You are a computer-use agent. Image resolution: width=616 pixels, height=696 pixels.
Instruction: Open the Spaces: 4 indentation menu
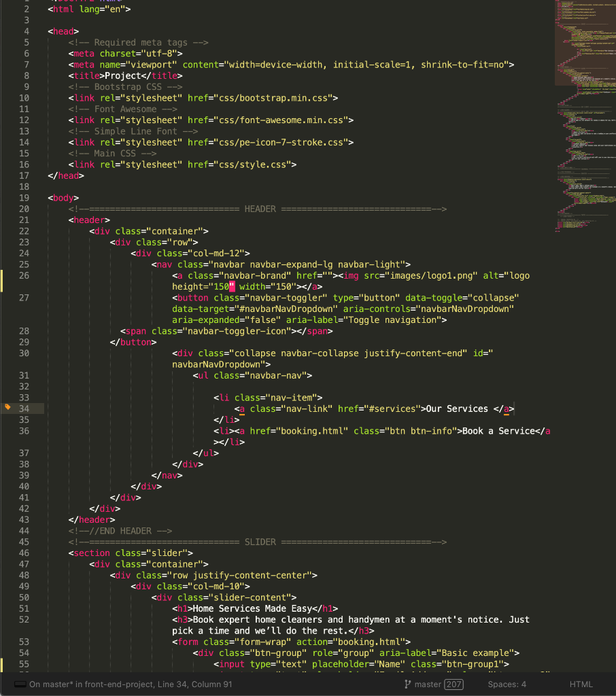point(507,684)
